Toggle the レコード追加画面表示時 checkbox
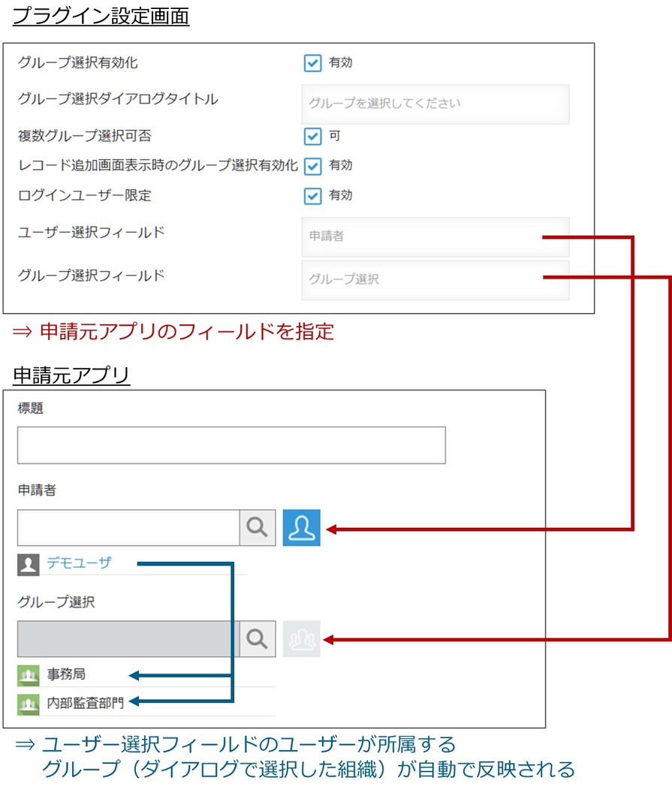The height and width of the screenshot is (796, 672). 312,166
